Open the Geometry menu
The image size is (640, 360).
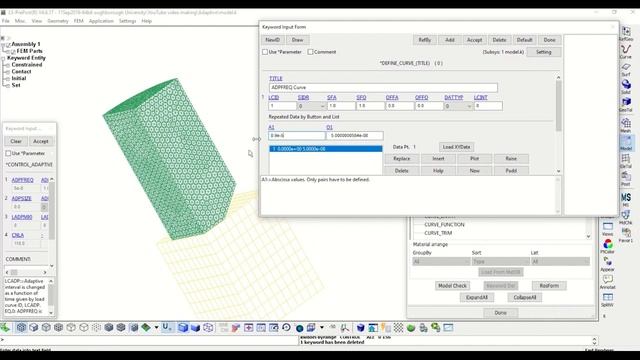pyautogui.click(x=58, y=21)
